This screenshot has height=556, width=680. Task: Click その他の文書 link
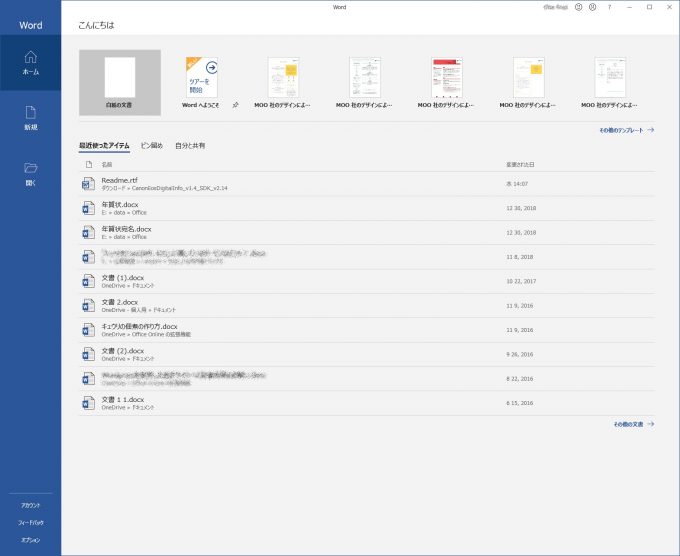pyautogui.click(x=634, y=424)
